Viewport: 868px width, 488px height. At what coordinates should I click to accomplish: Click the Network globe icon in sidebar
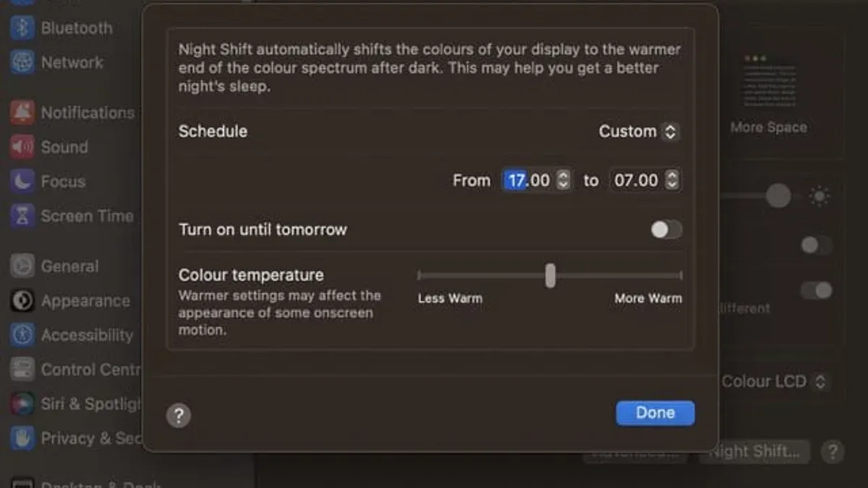[22, 62]
